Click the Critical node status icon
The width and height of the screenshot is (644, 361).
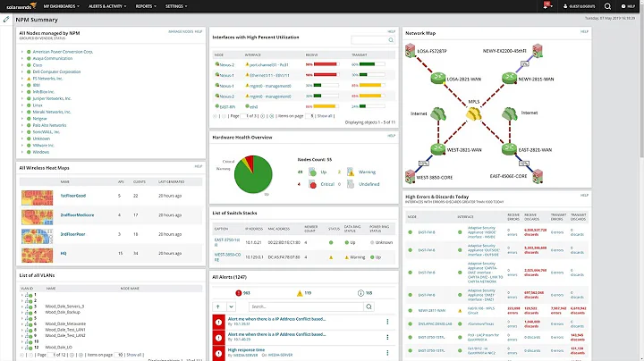pos(312,185)
